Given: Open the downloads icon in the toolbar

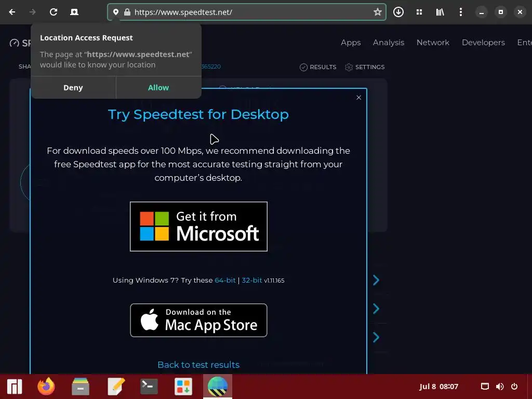Looking at the screenshot, I should (398, 12).
